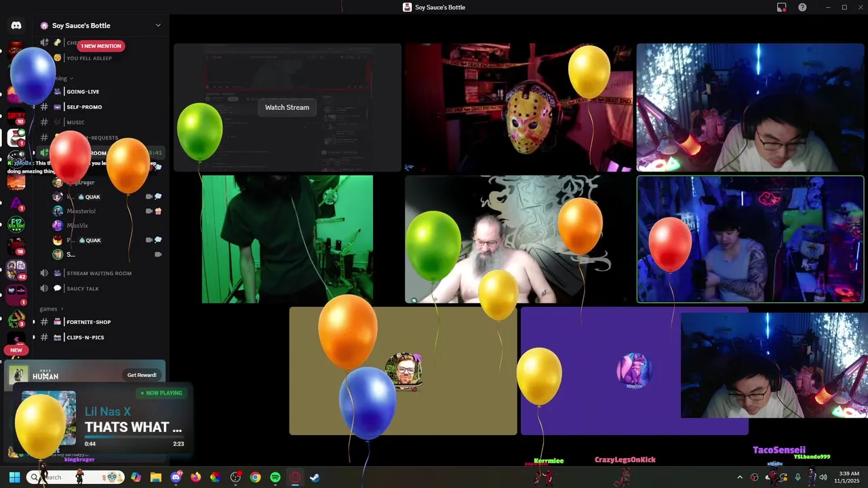Select the purple cat avatar tile
Image resolution: width=868 pixels, height=488 pixels.
point(634,371)
